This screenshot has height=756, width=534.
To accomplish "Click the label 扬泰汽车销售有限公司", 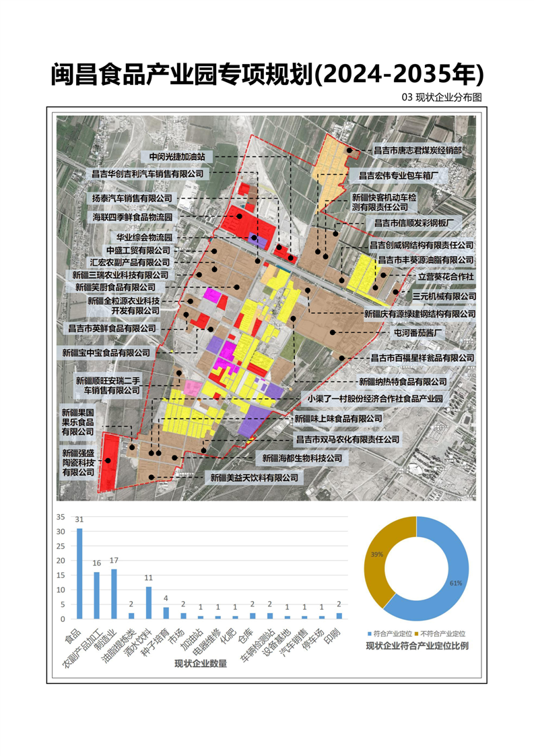I will coord(132,198).
